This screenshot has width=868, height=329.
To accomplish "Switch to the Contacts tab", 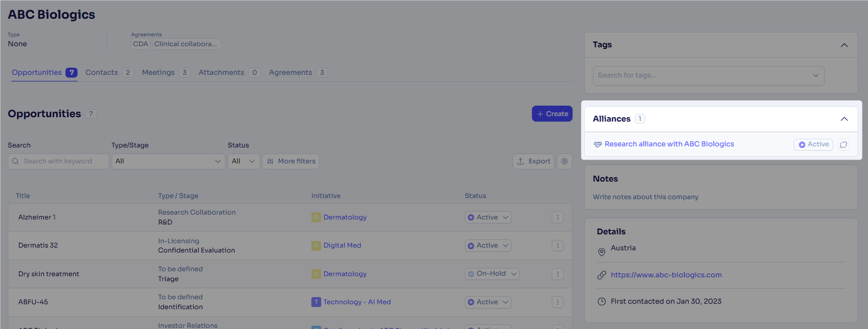I will click(109, 73).
